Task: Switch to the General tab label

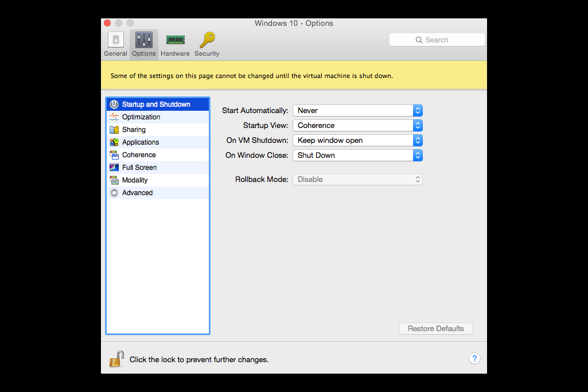Action: point(115,53)
